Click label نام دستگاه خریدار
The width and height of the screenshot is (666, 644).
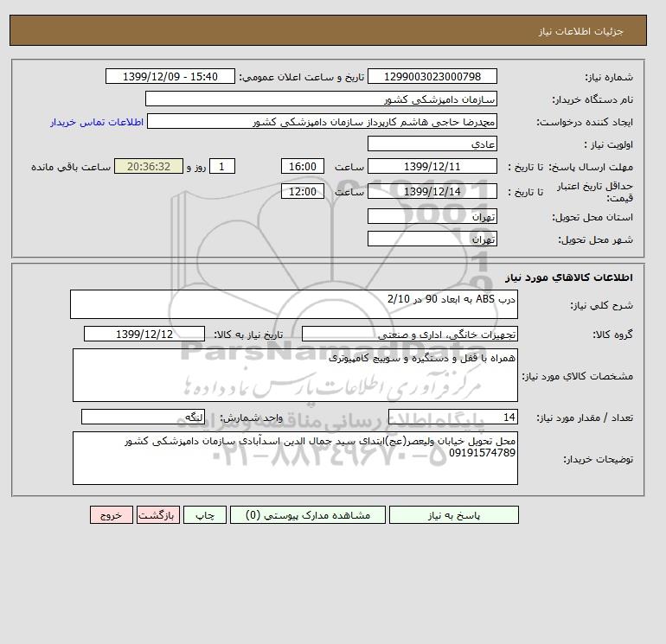592,99
